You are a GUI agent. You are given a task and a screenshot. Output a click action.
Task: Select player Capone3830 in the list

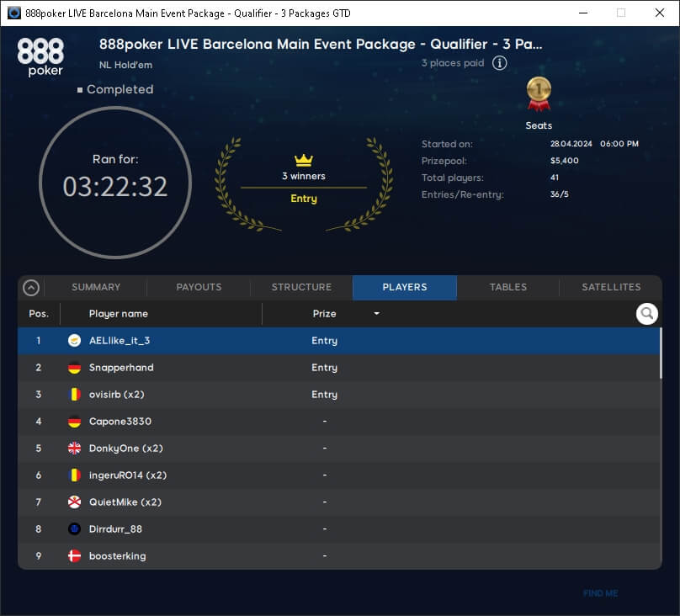pos(339,422)
